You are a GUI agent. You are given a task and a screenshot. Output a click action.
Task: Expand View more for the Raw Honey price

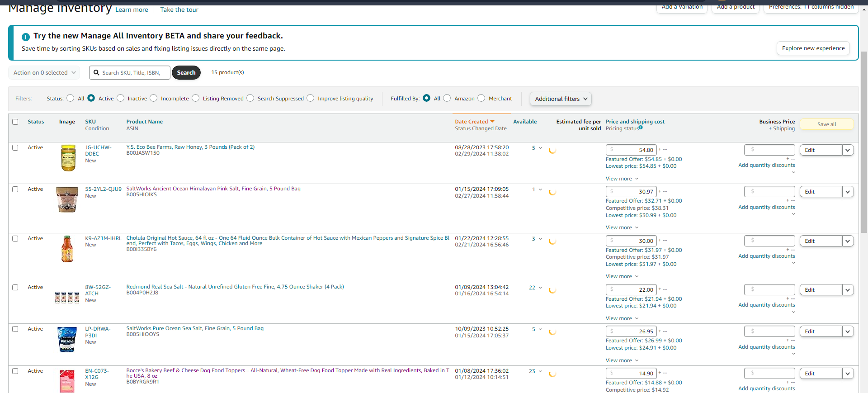(622, 179)
